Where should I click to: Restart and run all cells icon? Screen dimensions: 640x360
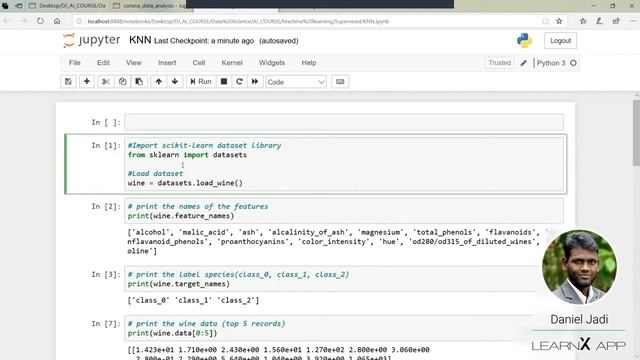(x=255, y=82)
